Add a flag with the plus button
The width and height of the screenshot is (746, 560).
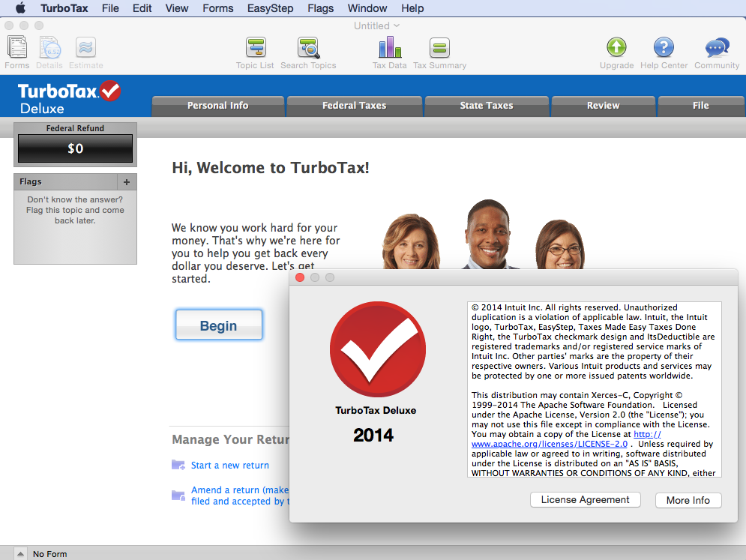click(x=127, y=181)
